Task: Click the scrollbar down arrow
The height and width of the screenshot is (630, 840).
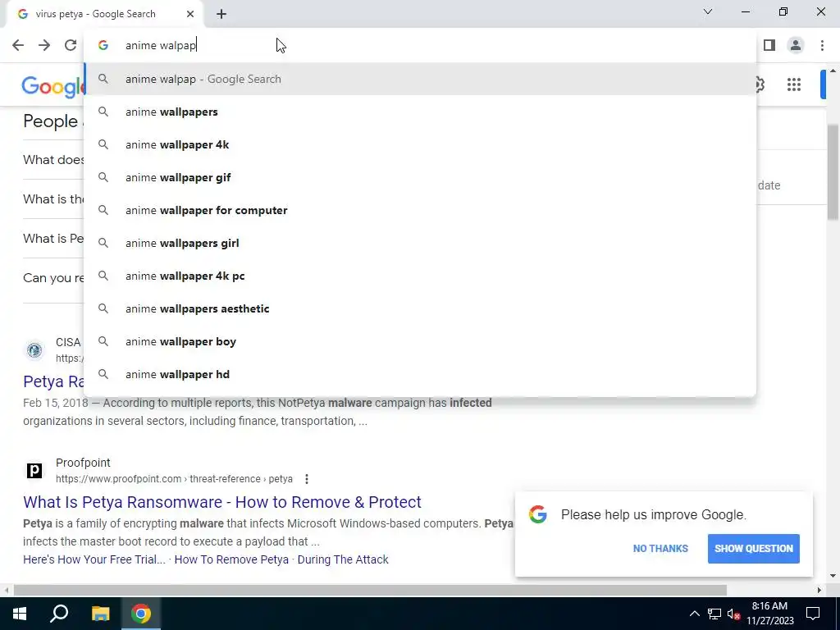Action: [x=833, y=577]
